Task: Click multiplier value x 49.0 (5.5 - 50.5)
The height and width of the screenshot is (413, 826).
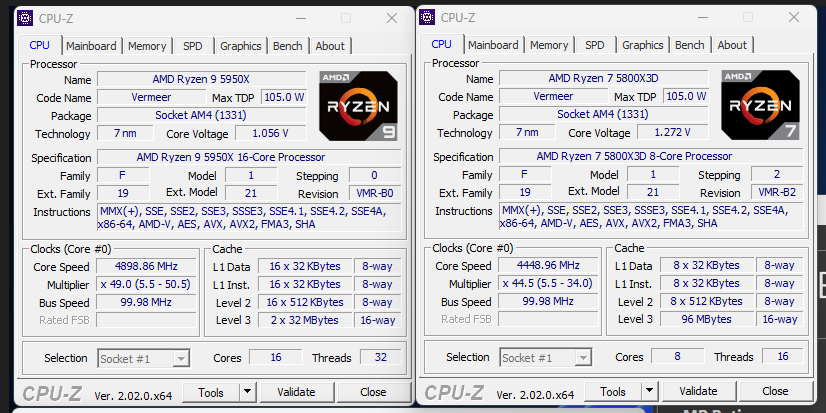Action: click(146, 284)
